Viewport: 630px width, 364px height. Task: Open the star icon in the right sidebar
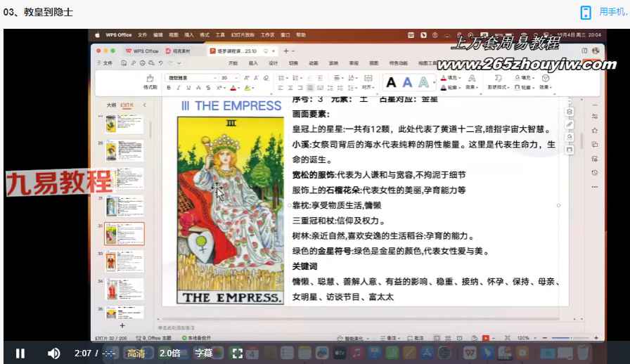click(x=595, y=131)
